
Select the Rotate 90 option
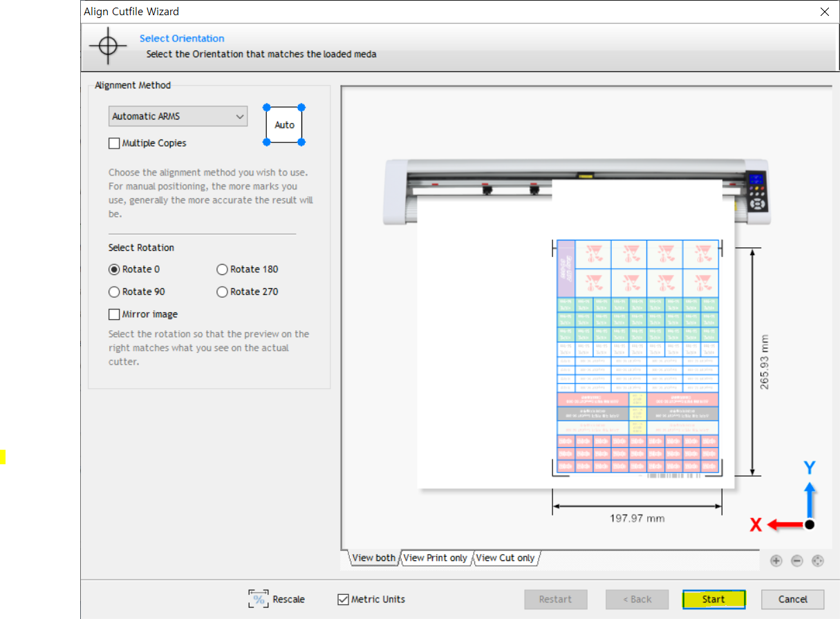(x=114, y=292)
